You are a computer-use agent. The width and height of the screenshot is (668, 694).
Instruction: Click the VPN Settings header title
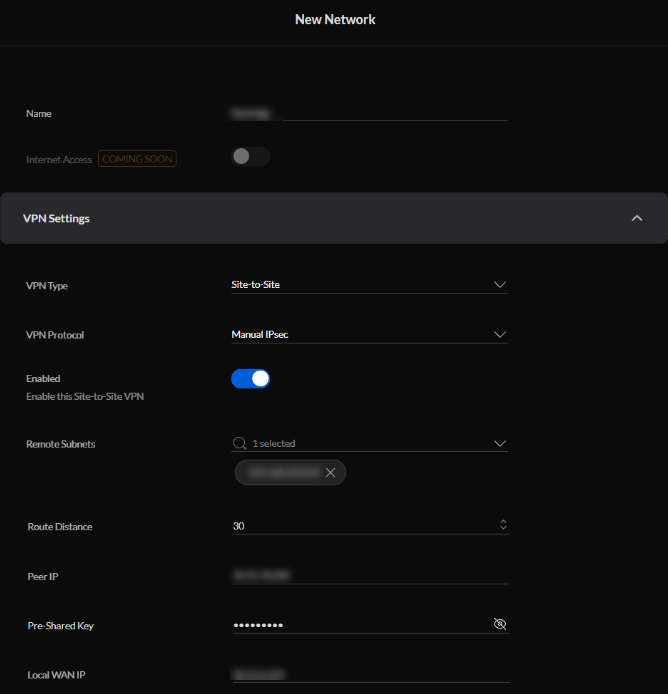coord(56,218)
